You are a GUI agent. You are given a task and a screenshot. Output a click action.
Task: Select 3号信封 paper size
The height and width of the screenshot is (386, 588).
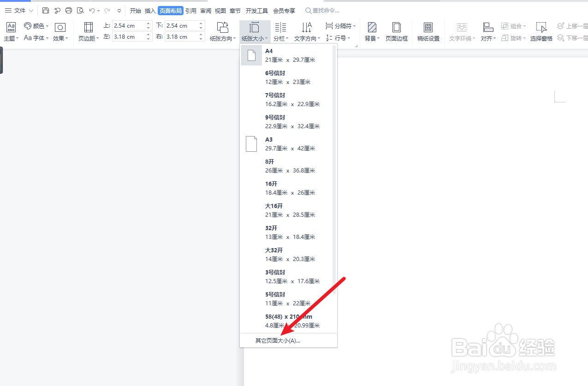coord(286,277)
